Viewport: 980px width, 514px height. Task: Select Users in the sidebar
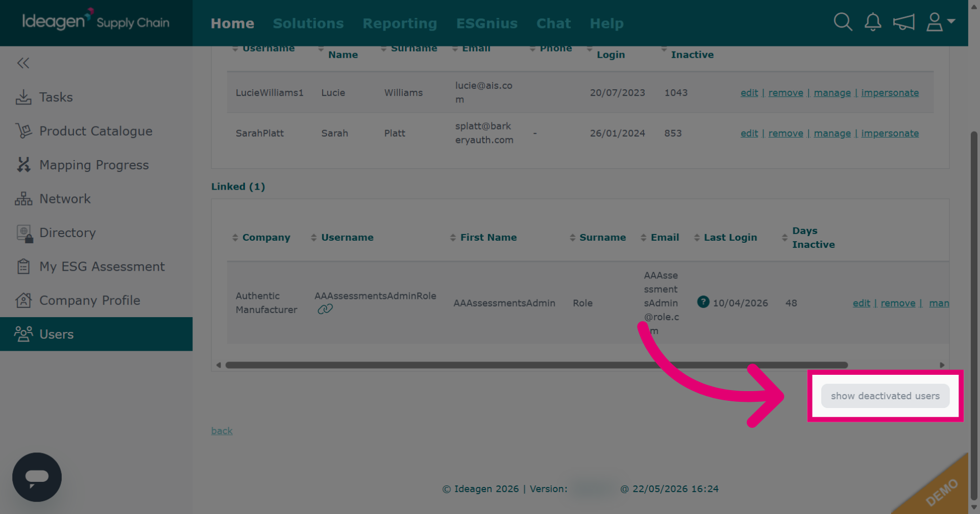coord(96,334)
